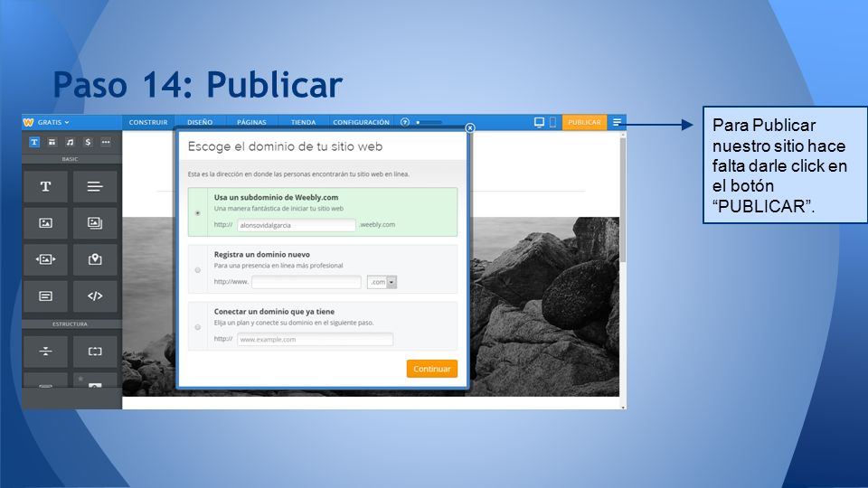This screenshot has height=488, width=868.
Task: Pick the Slideshow element tile
Action: 46,259
